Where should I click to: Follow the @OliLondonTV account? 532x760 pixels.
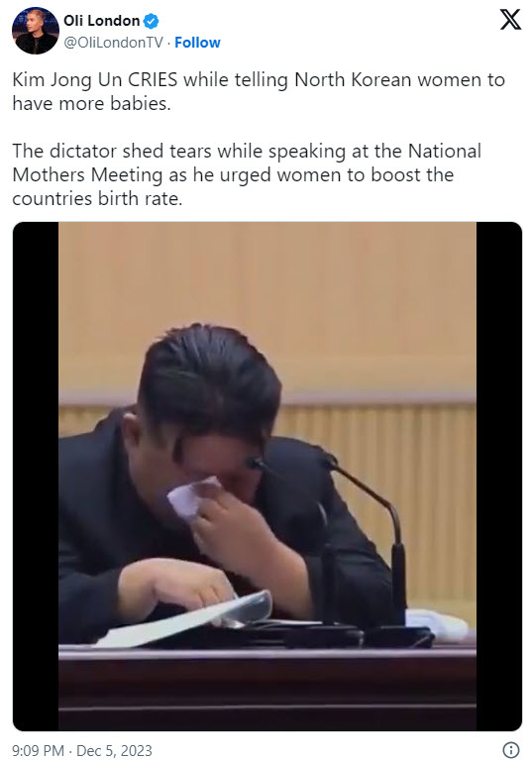click(x=197, y=43)
